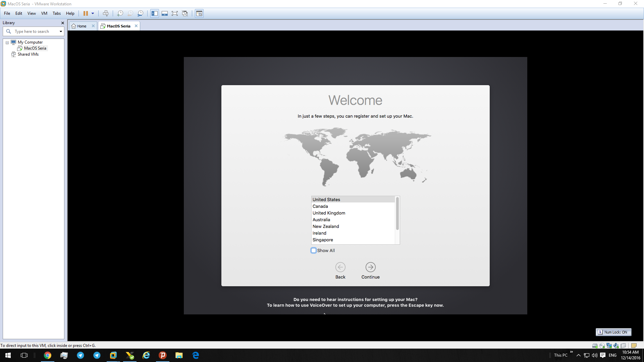
Task: Open the VMware Workstation taskbar icon
Action: [113, 355]
